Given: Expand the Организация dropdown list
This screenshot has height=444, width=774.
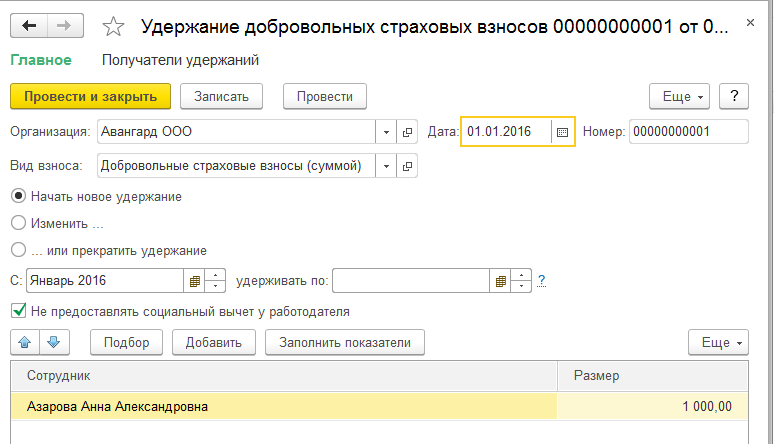Looking at the screenshot, I should pos(386,132).
